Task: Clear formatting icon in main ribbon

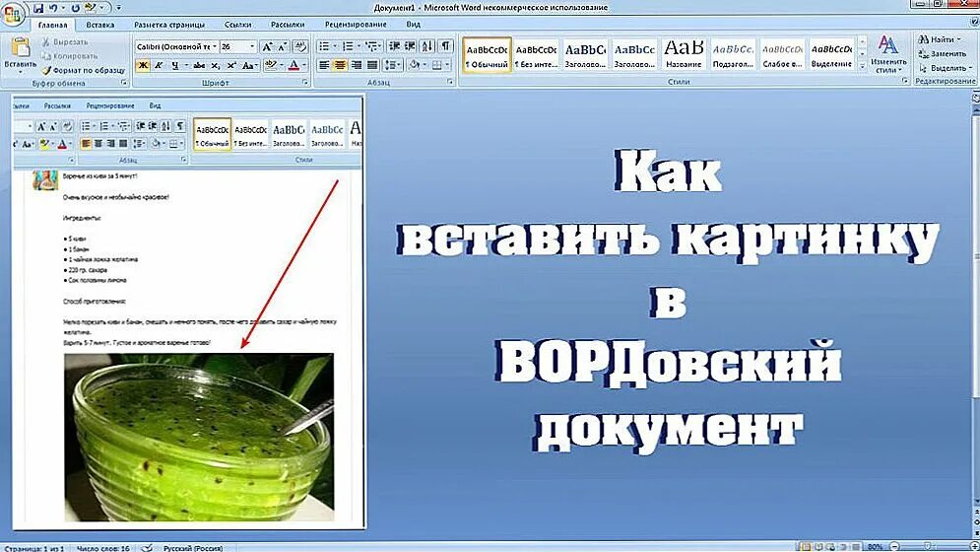Action: tap(300, 46)
